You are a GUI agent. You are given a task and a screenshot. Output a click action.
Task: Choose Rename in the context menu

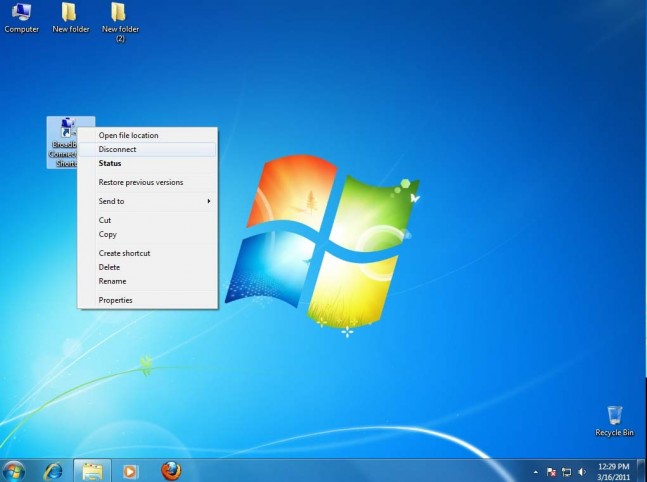[147, 281]
